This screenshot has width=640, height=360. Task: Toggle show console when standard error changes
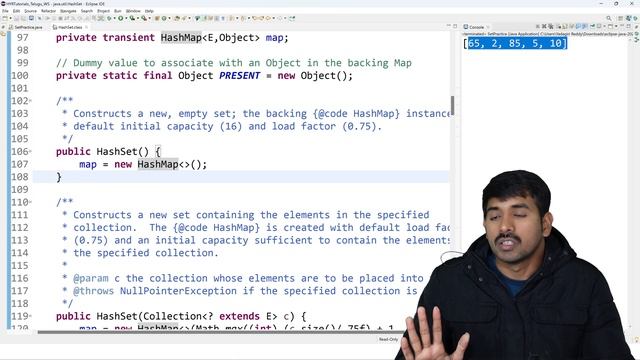pyautogui.click(x=584, y=27)
